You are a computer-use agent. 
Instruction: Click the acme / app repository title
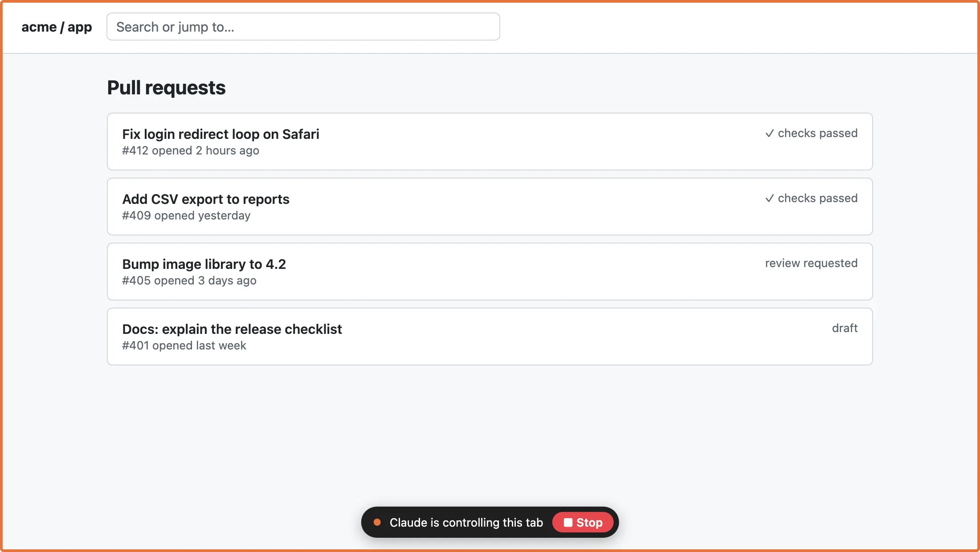pyautogui.click(x=57, y=27)
